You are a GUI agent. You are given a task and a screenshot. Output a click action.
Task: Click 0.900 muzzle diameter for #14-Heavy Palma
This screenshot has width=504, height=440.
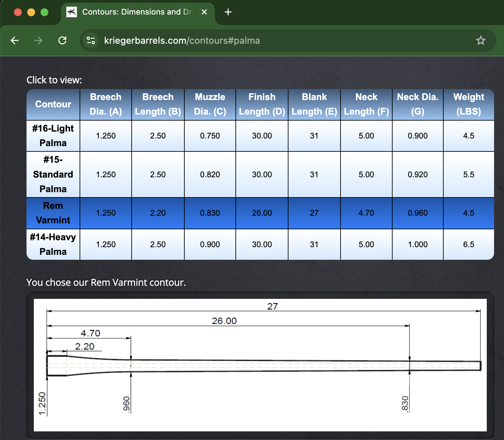click(x=210, y=245)
